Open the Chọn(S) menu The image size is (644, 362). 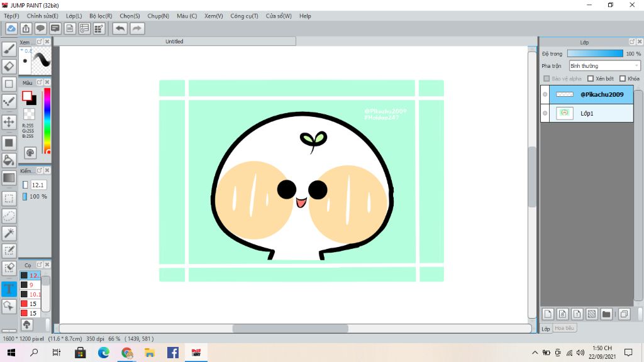point(130,16)
